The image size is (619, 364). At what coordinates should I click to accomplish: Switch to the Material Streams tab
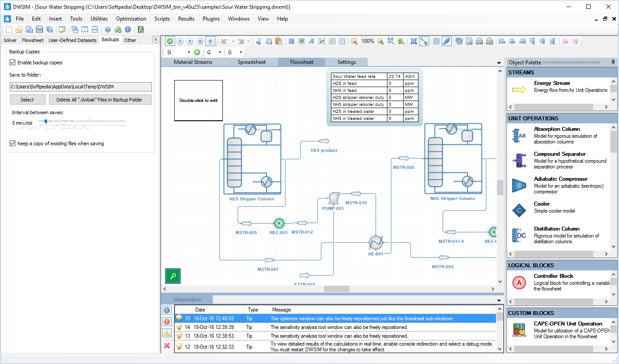pyautogui.click(x=193, y=62)
